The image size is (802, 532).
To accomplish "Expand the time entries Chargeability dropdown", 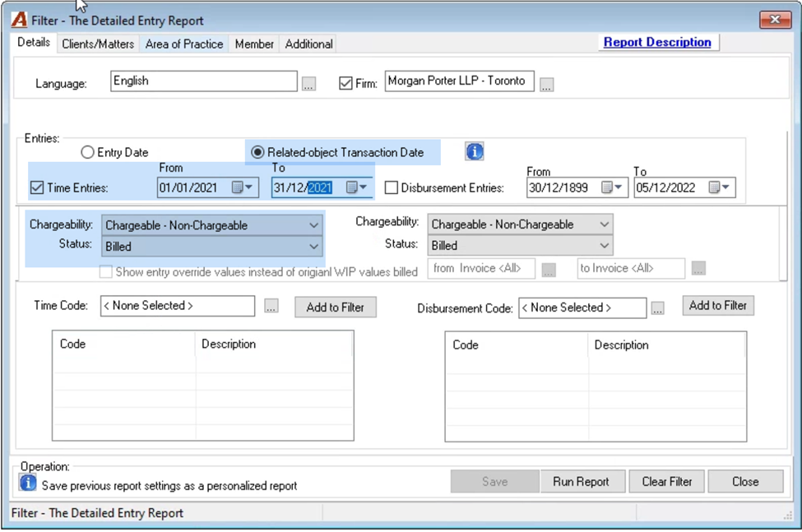I will point(313,225).
